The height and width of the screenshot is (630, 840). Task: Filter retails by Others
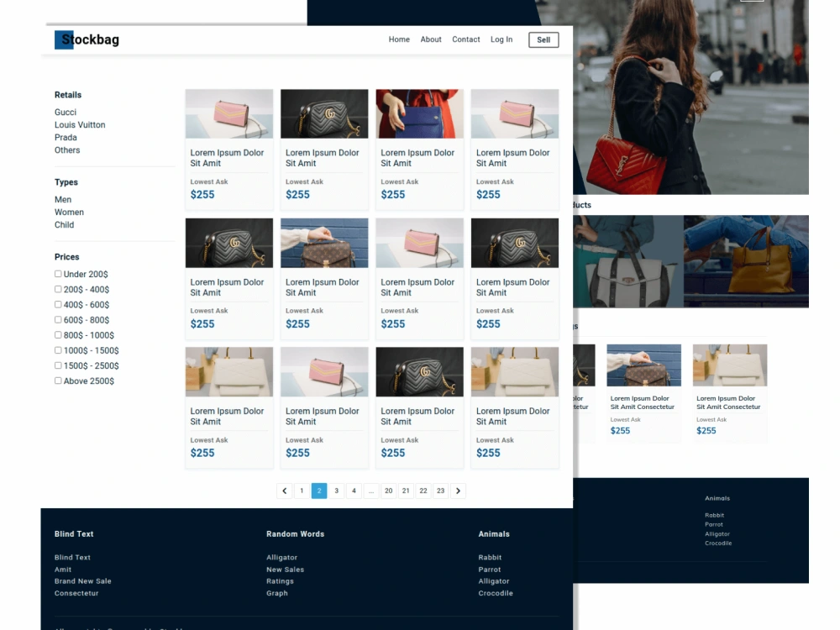(x=67, y=150)
